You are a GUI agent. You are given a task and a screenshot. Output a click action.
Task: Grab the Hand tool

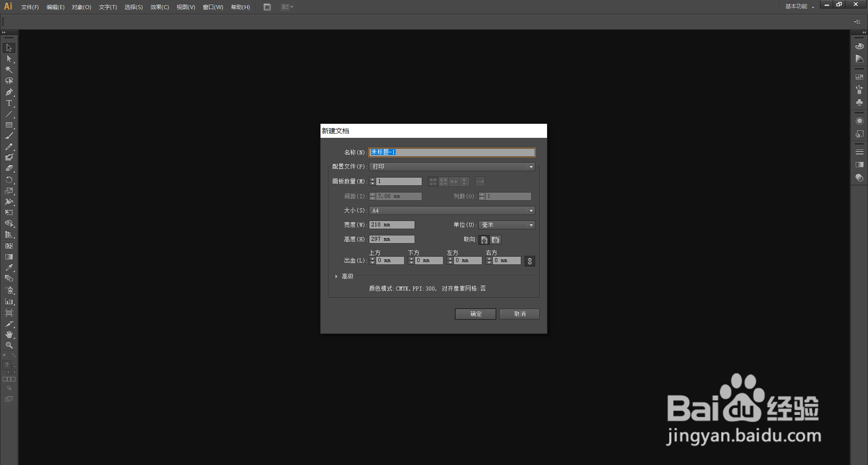coord(9,334)
